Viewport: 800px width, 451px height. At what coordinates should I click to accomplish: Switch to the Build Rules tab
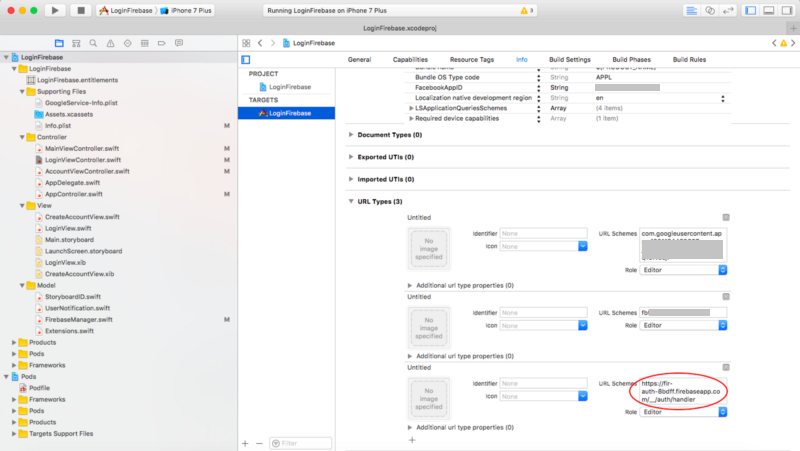coord(689,60)
